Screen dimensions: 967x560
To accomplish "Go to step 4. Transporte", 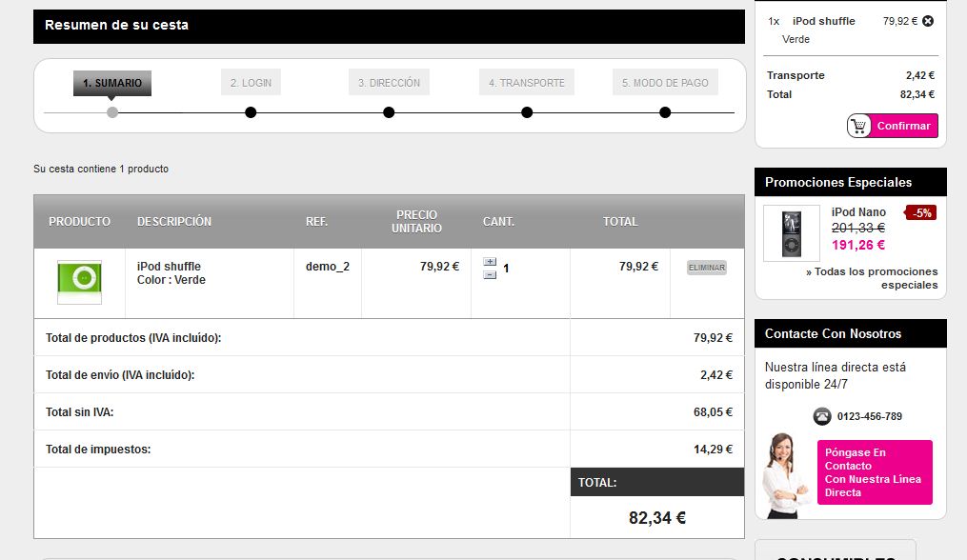I will [526, 83].
